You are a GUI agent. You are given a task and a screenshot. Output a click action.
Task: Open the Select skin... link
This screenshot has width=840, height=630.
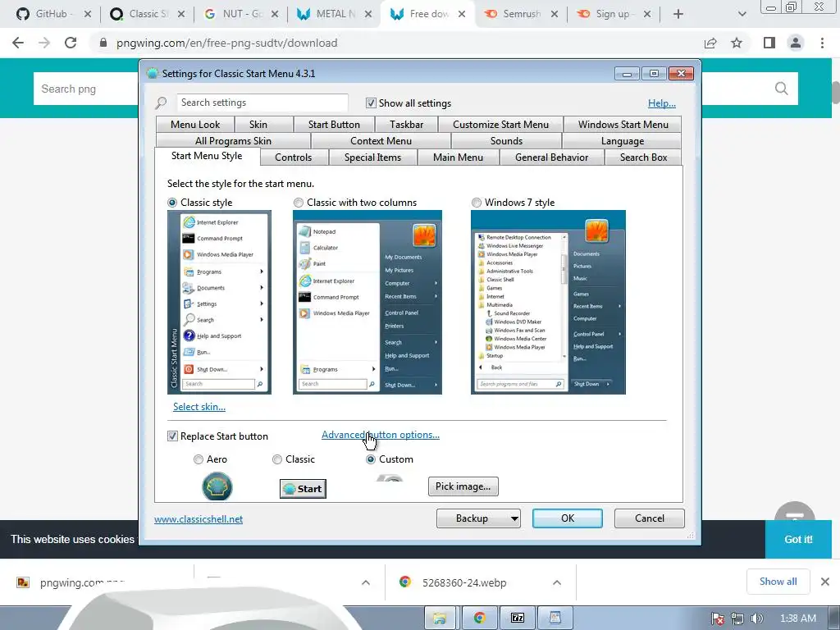point(199,407)
